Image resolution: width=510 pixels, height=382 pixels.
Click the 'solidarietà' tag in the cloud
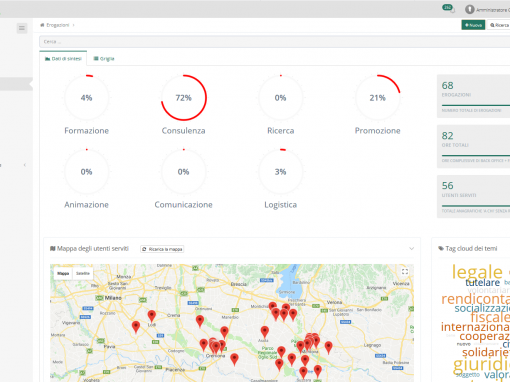(x=486, y=352)
